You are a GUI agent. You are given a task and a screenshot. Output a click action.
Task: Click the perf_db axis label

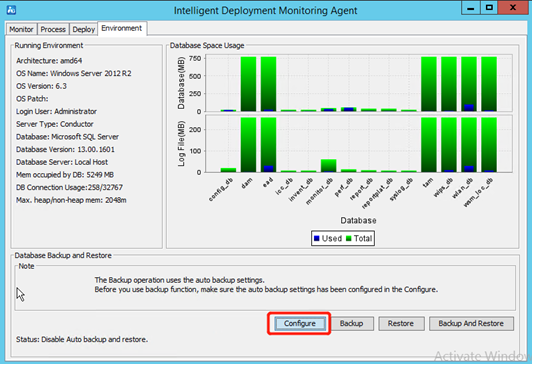click(x=344, y=187)
